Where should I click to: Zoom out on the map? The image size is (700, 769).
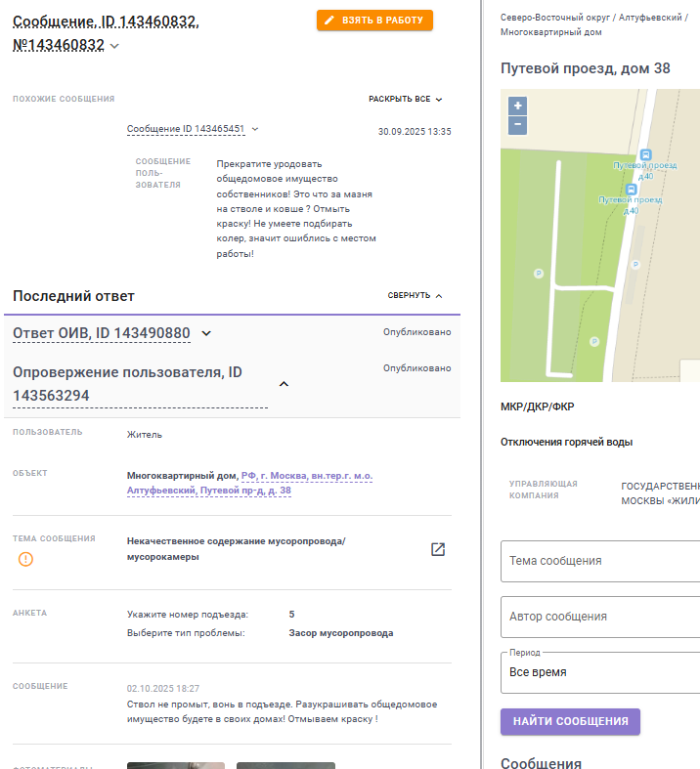[x=517, y=125]
